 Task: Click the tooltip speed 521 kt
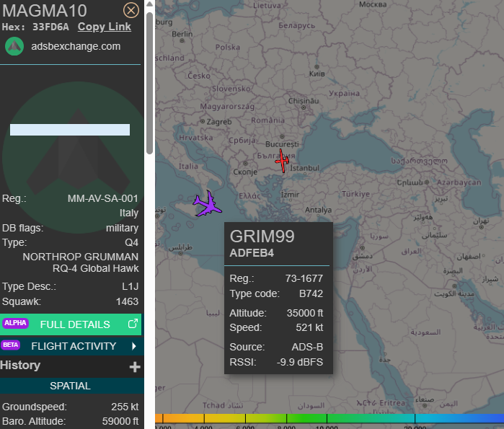pos(309,327)
